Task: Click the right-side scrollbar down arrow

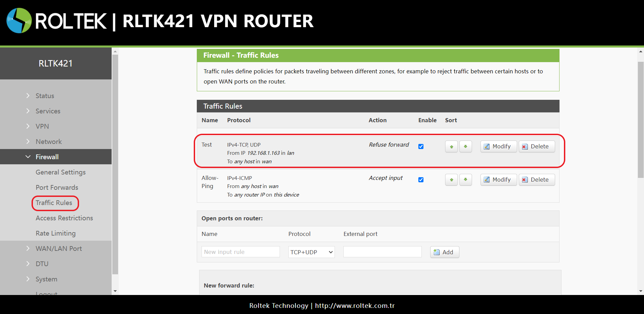Action: 641,291
